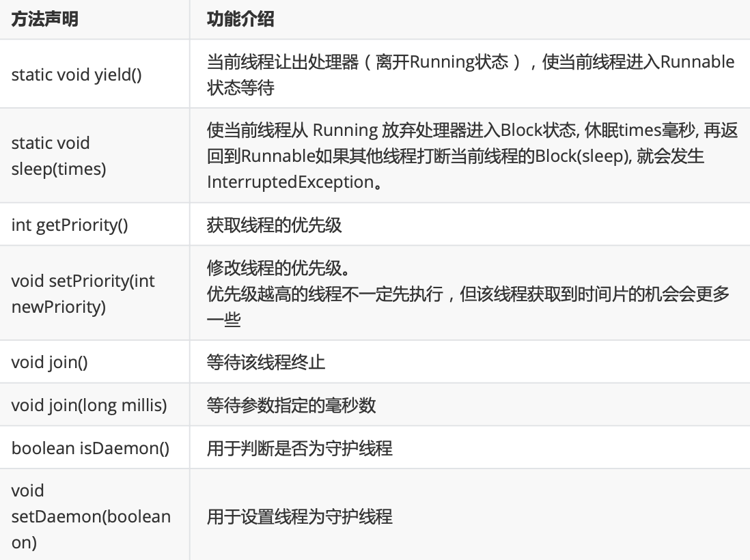Click the 修改线程的优先级 description line
This screenshot has height=560, width=750.
click(279, 268)
